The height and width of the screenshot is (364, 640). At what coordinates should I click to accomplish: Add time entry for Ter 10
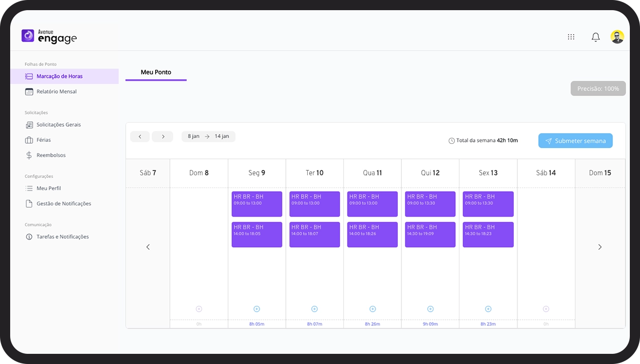pos(314,309)
